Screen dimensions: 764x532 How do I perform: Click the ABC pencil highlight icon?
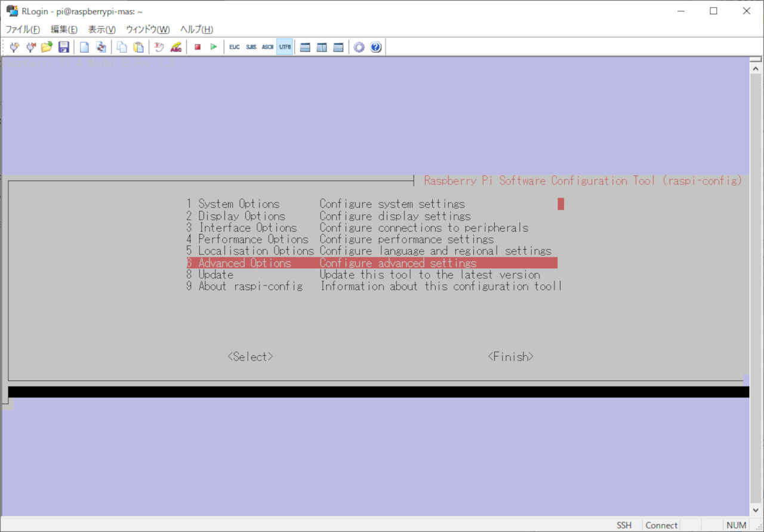click(x=176, y=47)
